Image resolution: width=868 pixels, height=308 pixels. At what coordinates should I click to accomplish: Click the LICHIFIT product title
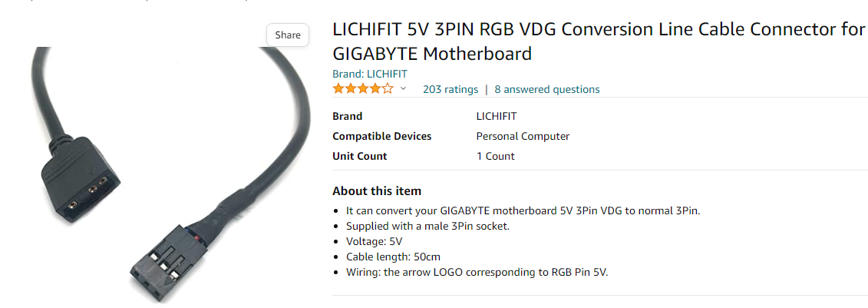coord(599,42)
